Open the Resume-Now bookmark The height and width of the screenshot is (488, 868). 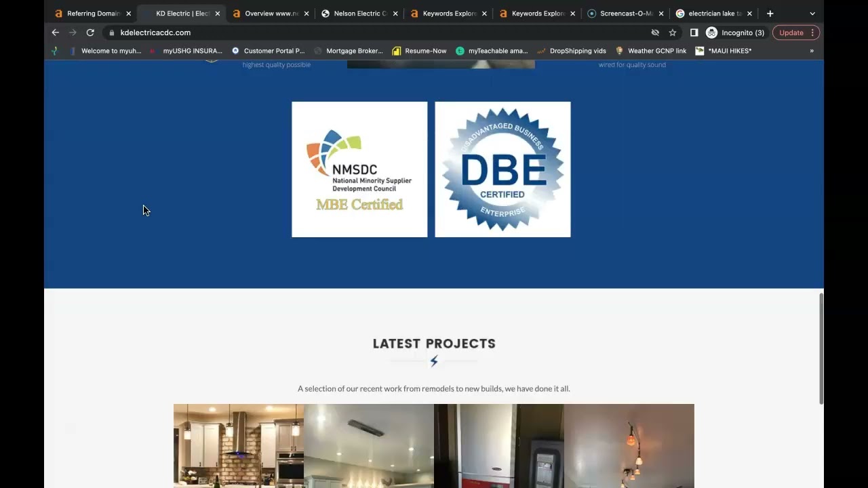point(420,51)
